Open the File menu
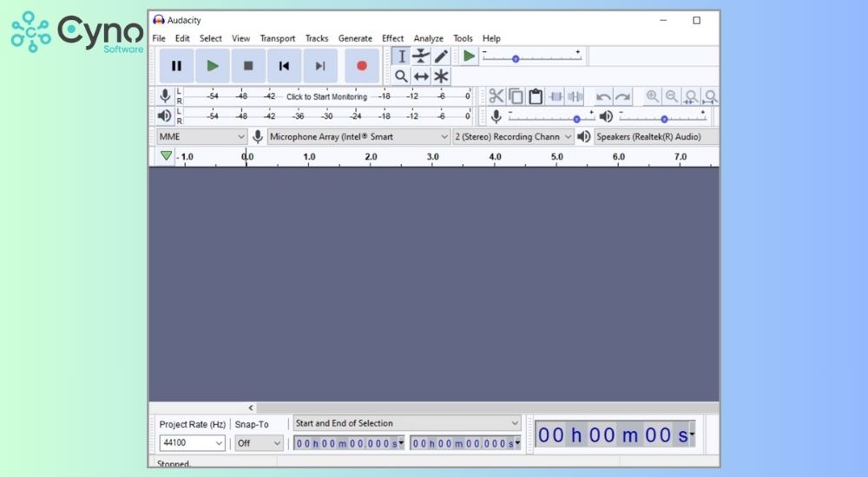The width and height of the screenshot is (868, 477). [x=159, y=38]
